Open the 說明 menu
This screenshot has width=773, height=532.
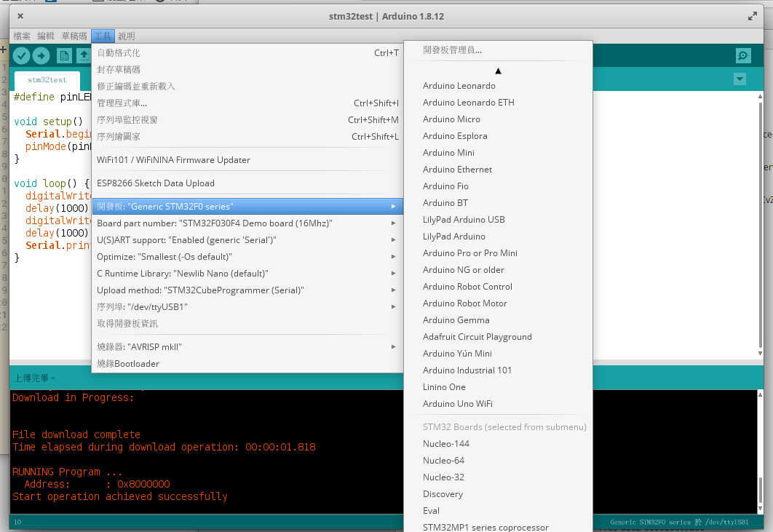[126, 36]
